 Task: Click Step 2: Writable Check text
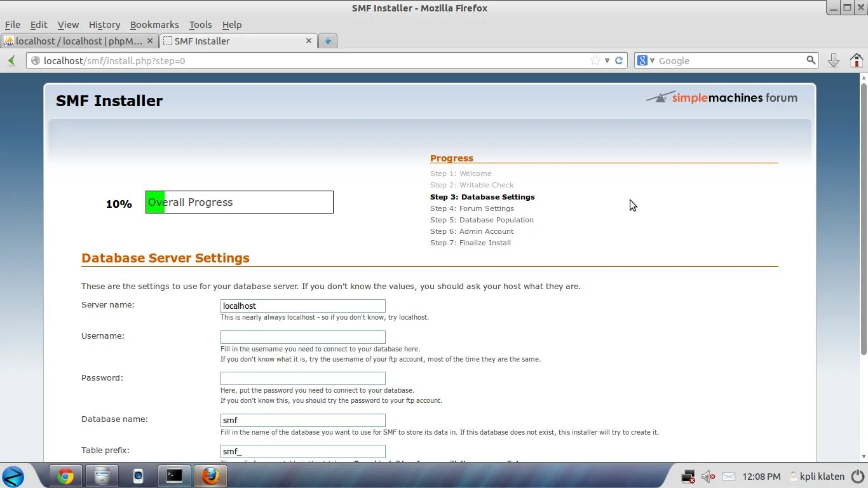472,185
